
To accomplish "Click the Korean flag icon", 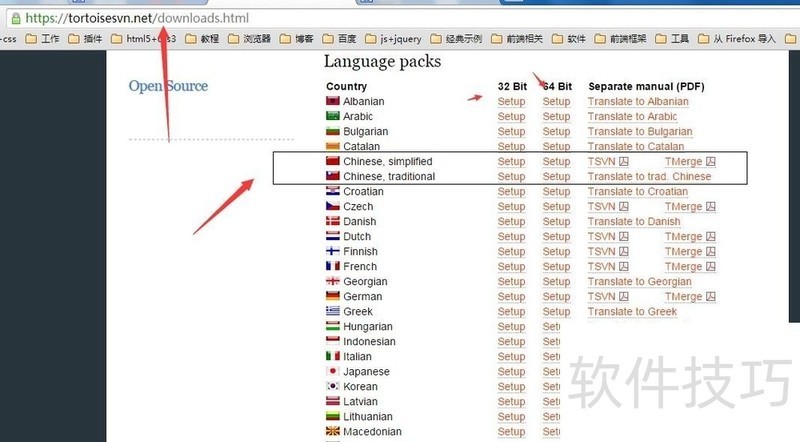I will (333, 386).
